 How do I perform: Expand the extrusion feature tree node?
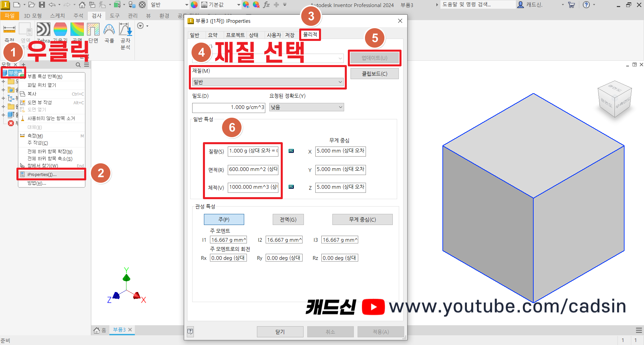pos(3,115)
